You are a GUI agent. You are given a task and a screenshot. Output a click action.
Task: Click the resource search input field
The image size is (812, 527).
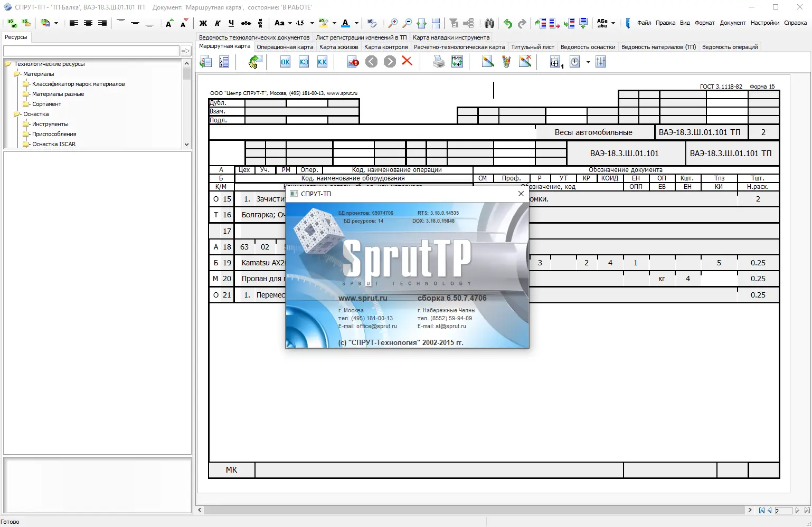pyautogui.click(x=91, y=51)
